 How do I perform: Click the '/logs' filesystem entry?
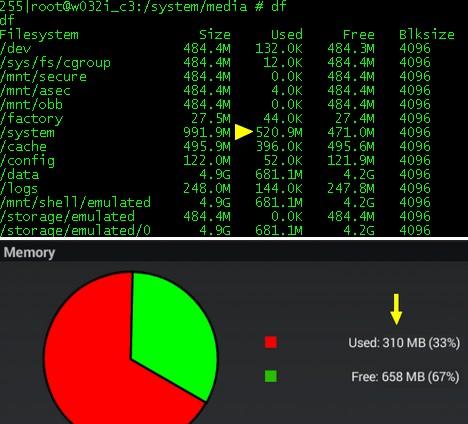pyautogui.click(x=19, y=189)
